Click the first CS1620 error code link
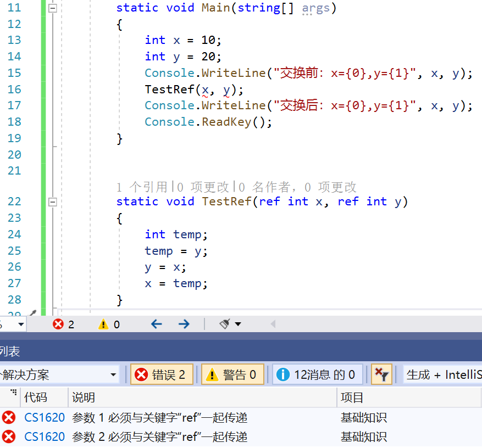The width and height of the screenshot is (482, 448). click(x=44, y=417)
